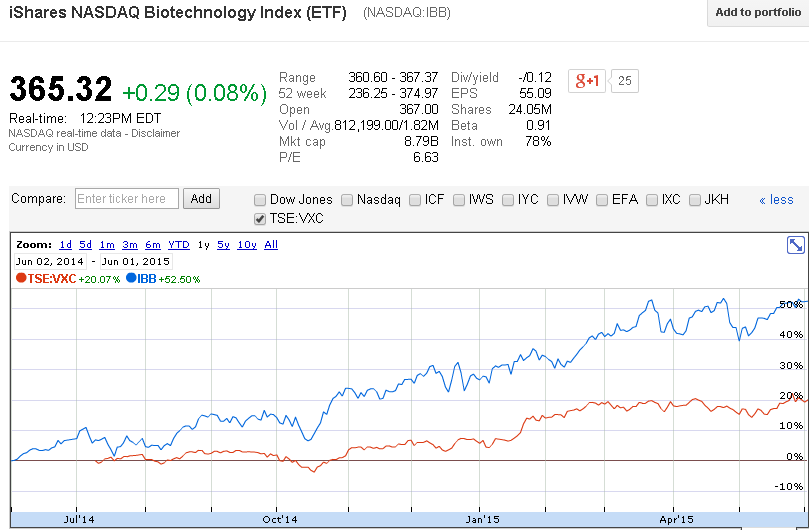Click the Add to portfolio button
The width and height of the screenshot is (809, 530).
[x=758, y=12]
